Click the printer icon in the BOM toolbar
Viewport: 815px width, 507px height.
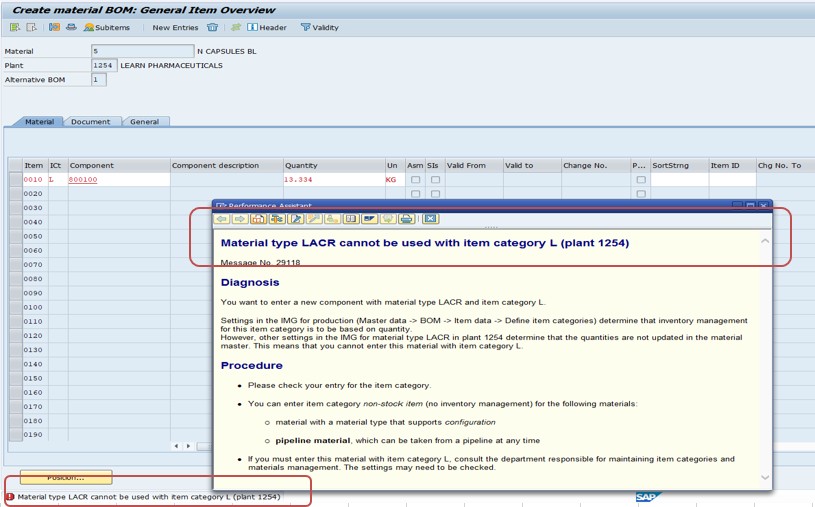pos(71,27)
